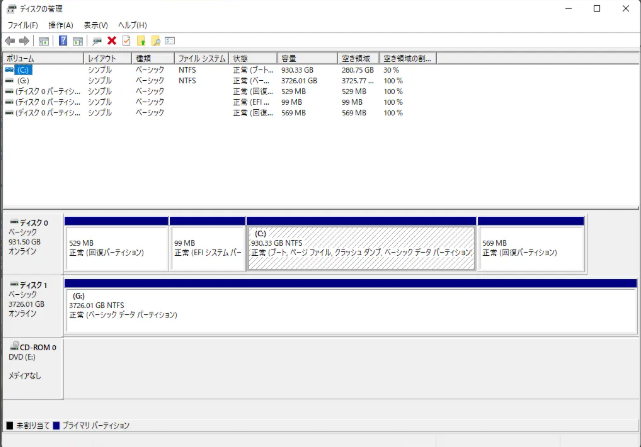
Task: Click the C: volume drive icon in list
Action: click(9, 70)
